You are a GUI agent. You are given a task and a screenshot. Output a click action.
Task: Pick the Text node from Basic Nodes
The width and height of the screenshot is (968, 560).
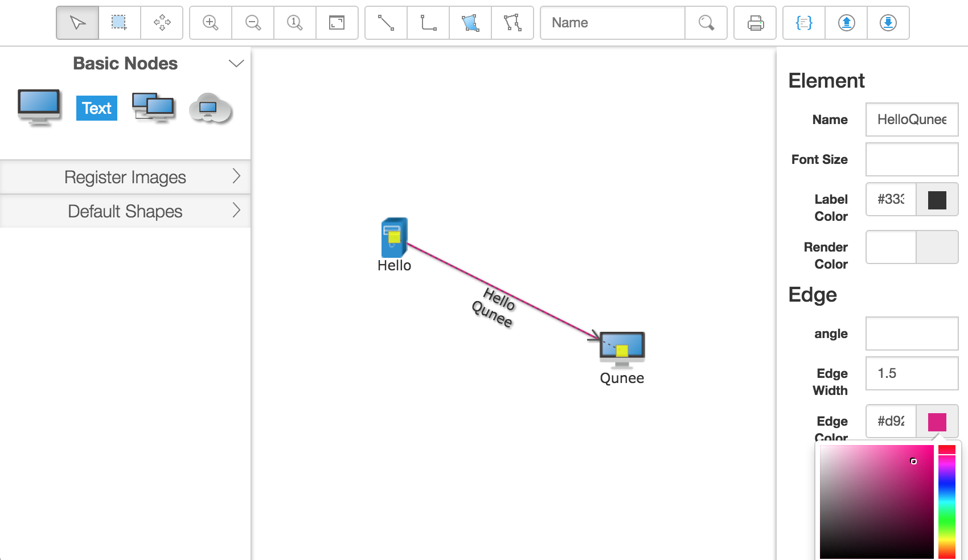(97, 108)
